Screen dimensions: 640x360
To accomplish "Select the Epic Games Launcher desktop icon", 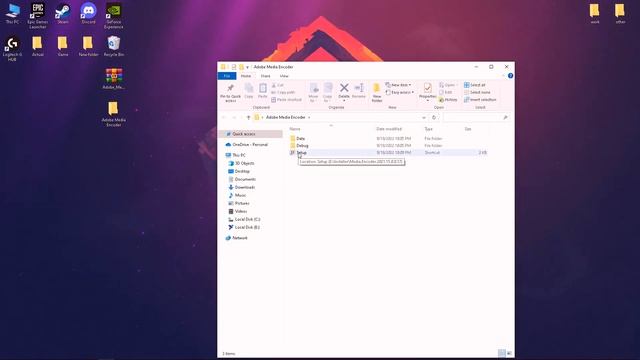I will (x=38, y=16).
